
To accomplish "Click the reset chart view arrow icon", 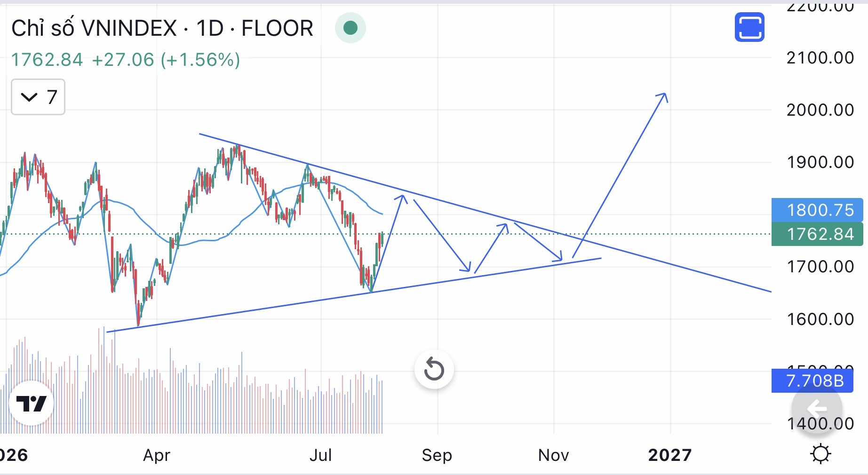I will coord(434,369).
